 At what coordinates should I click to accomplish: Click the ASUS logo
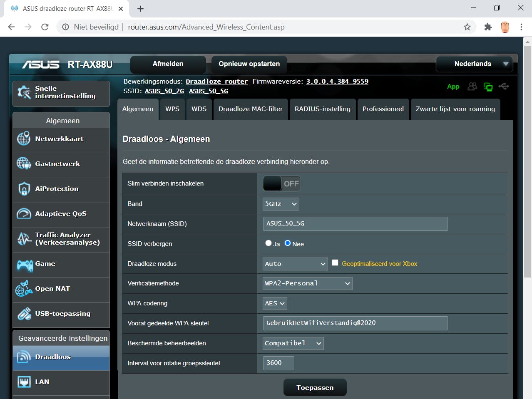pyautogui.click(x=41, y=64)
